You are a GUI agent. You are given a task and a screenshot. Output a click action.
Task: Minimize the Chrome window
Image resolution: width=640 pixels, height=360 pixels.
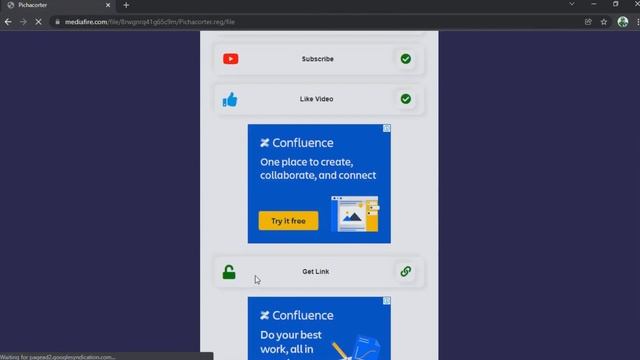click(594, 4)
